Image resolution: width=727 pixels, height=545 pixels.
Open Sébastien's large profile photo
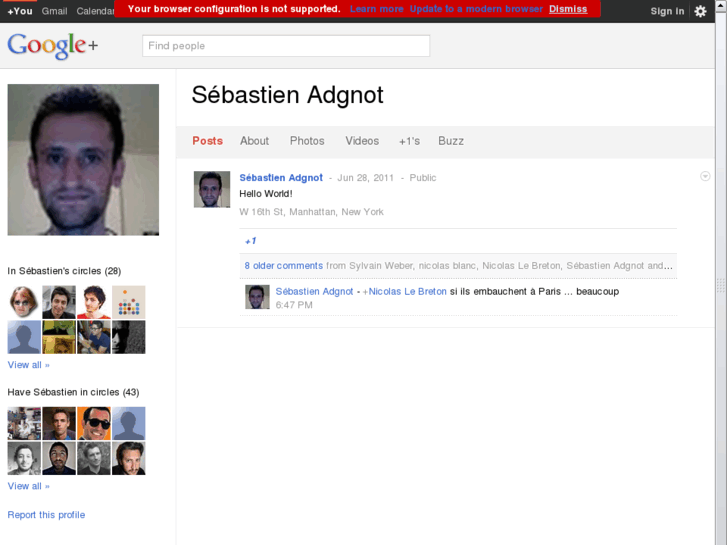(83, 160)
